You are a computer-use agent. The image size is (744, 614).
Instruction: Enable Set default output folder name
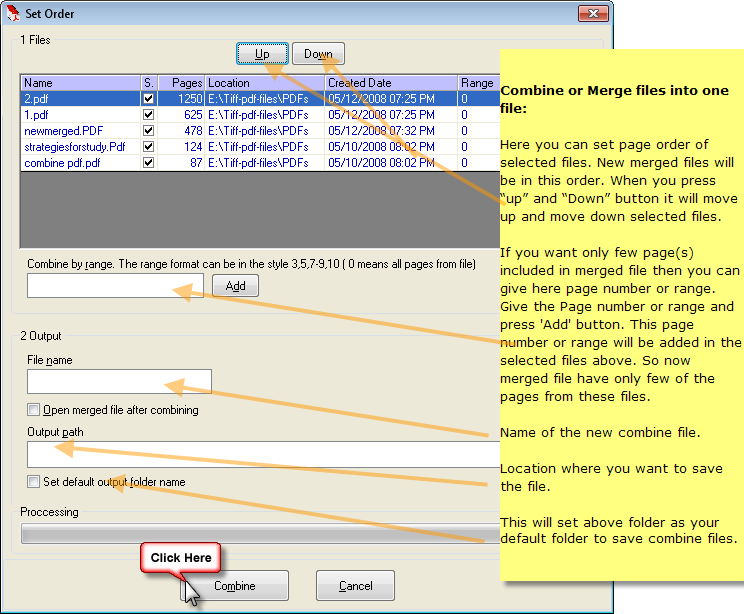[33, 482]
